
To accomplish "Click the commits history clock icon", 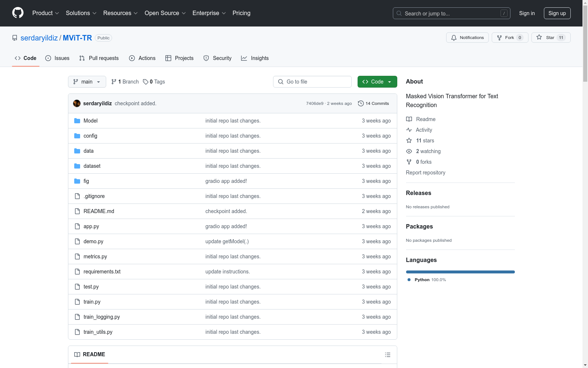I will [361, 103].
